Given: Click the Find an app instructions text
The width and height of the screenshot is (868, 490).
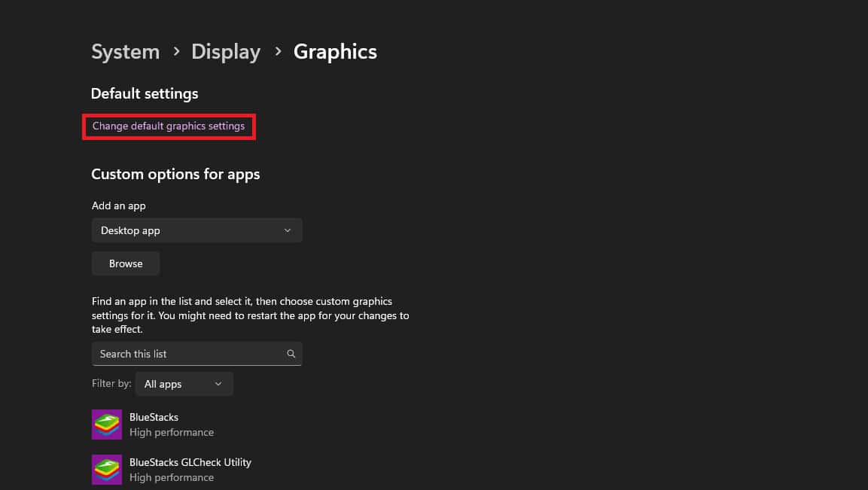Looking at the screenshot, I should [250, 315].
